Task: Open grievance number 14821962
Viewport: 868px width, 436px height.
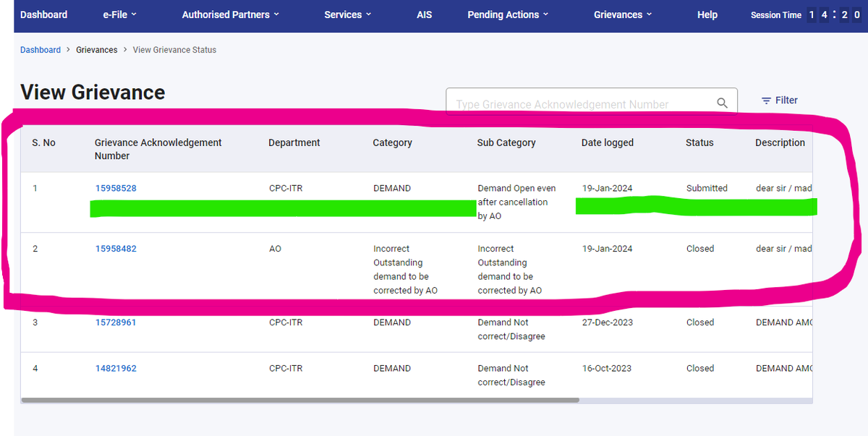Action: tap(116, 368)
